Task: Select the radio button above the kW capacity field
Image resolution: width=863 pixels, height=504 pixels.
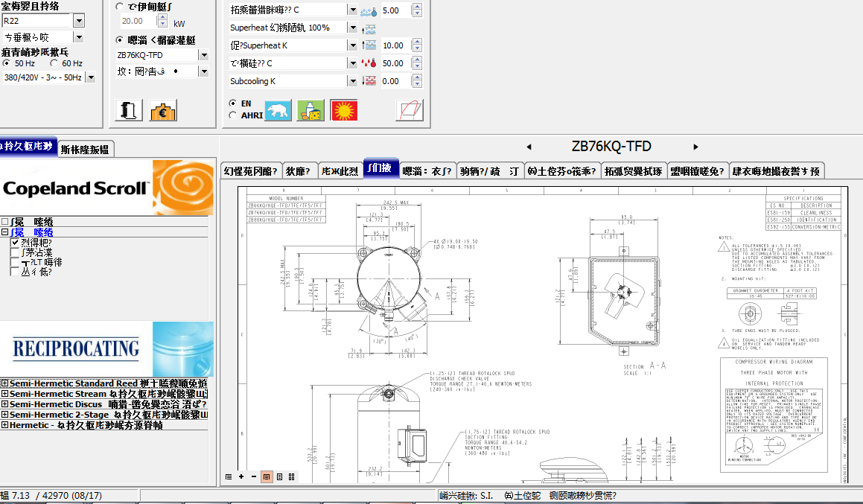Action: click(x=119, y=7)
